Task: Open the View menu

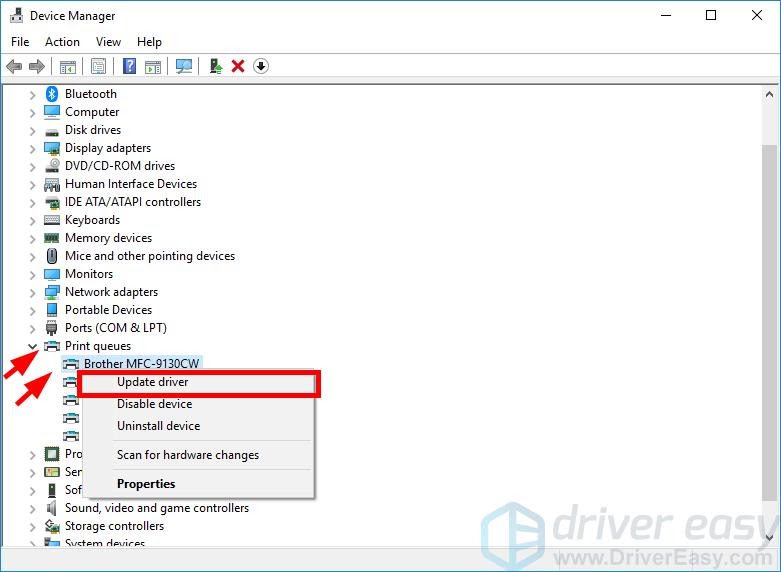Action: click(108, 42)
